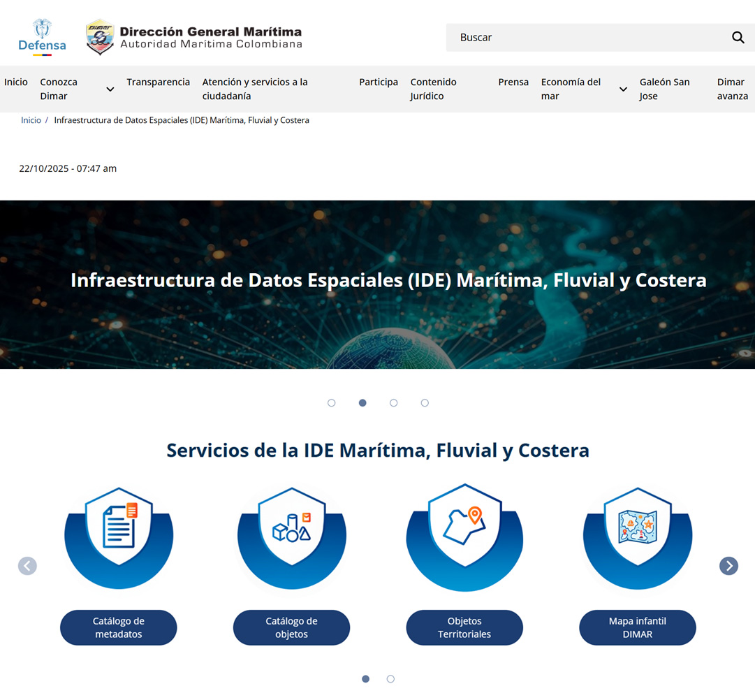Click the search magnifying glass icon
Image resolution: width=755 pixels, height=700 pixels.
(x=738, y=38)
